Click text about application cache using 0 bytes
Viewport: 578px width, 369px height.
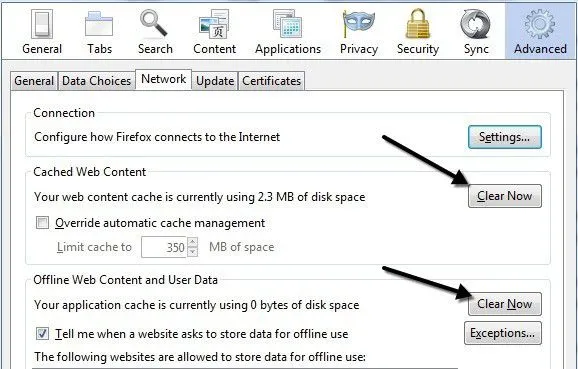pyautogui.click(x=196, y=305)
